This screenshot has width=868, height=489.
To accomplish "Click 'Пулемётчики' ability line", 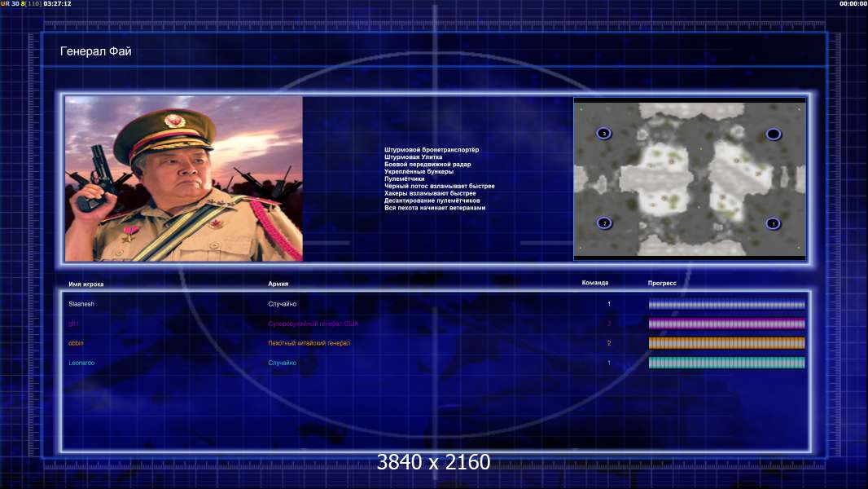I will click(404, 178).
